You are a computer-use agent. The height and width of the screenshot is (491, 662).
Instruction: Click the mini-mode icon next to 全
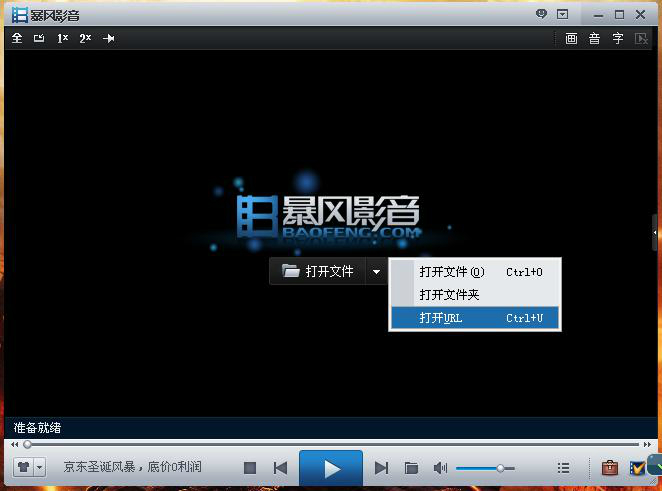[x=39, y=38]
